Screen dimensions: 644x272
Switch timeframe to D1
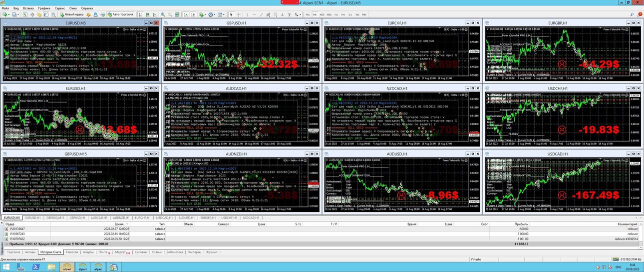pyautogui.click(x=350, y=14)
